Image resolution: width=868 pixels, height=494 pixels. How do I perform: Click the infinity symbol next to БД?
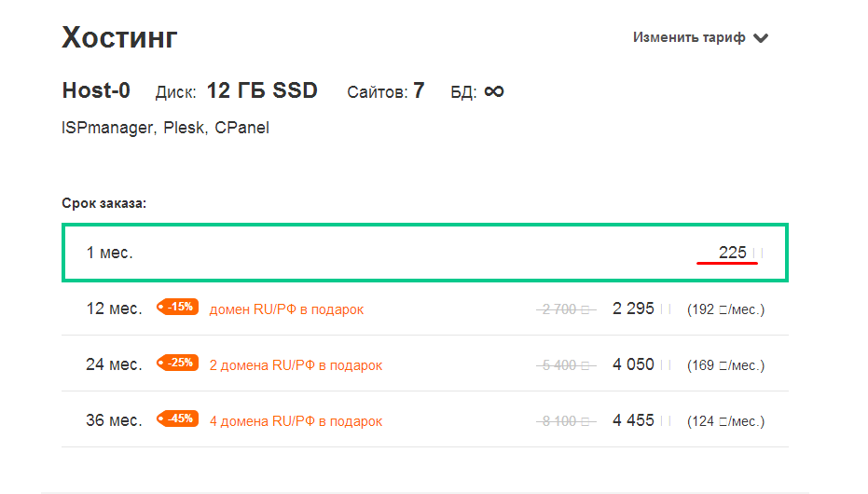click(494, 90)
